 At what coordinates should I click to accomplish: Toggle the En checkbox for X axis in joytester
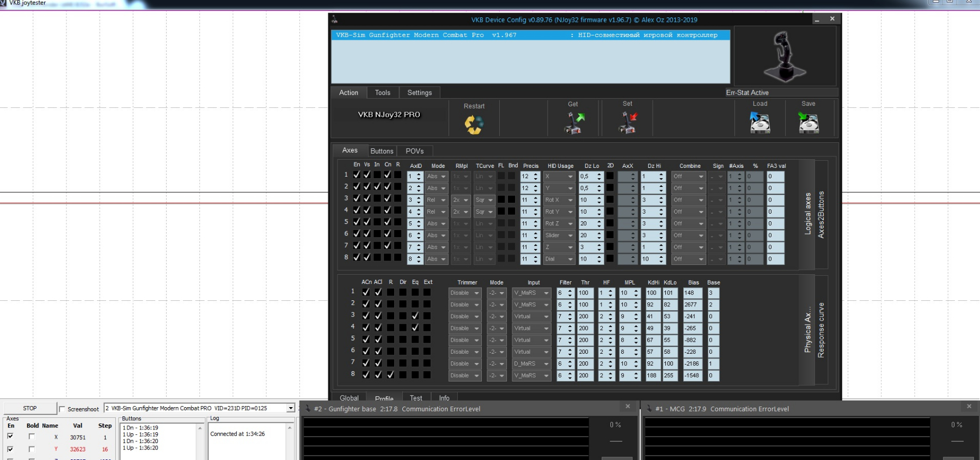(10, 436)
